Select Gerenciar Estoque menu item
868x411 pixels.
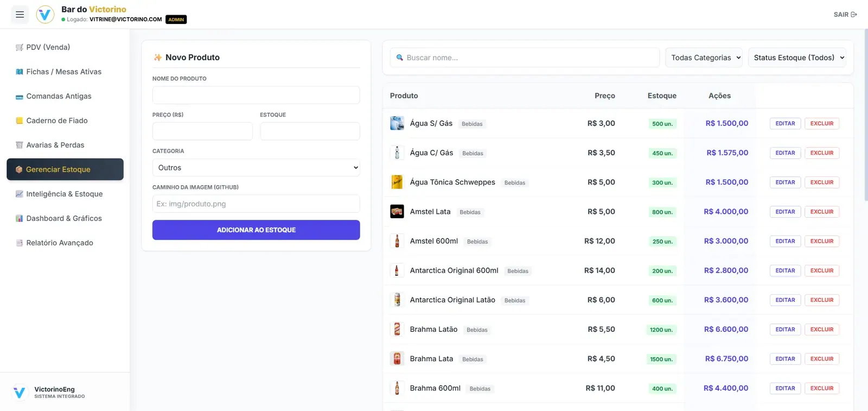point(65,169)
